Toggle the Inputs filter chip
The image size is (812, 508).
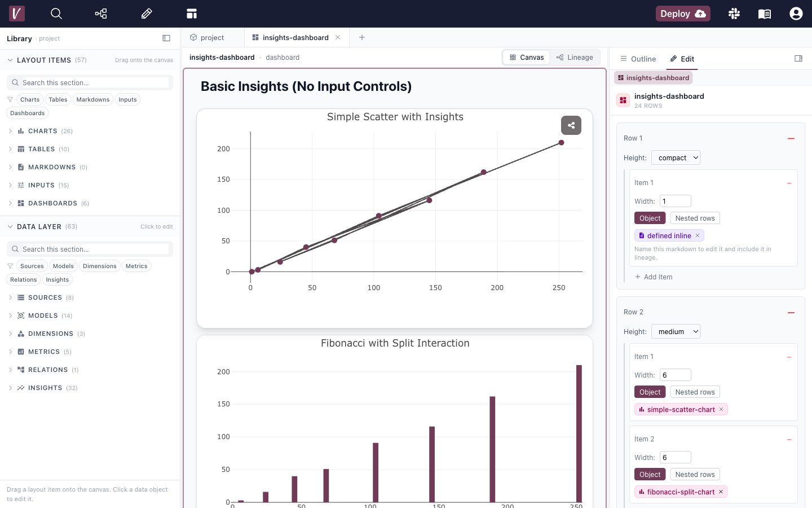(x=127, y=99)
